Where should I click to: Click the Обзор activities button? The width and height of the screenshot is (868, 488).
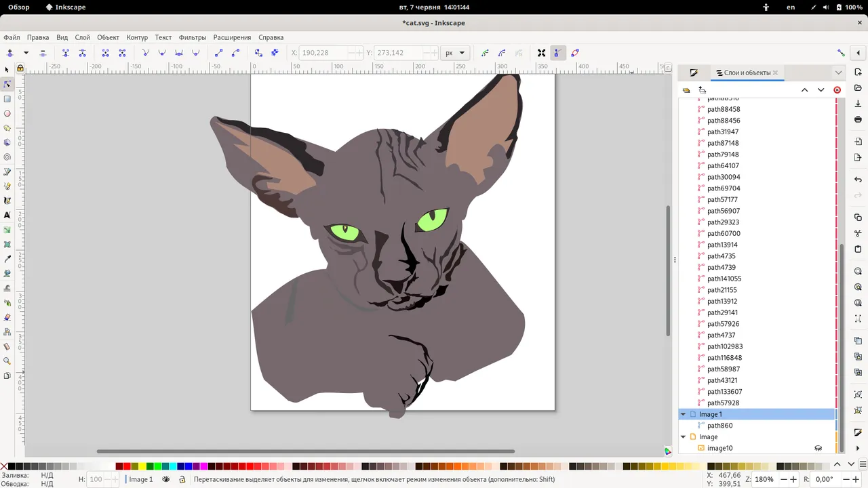[19, 7]
